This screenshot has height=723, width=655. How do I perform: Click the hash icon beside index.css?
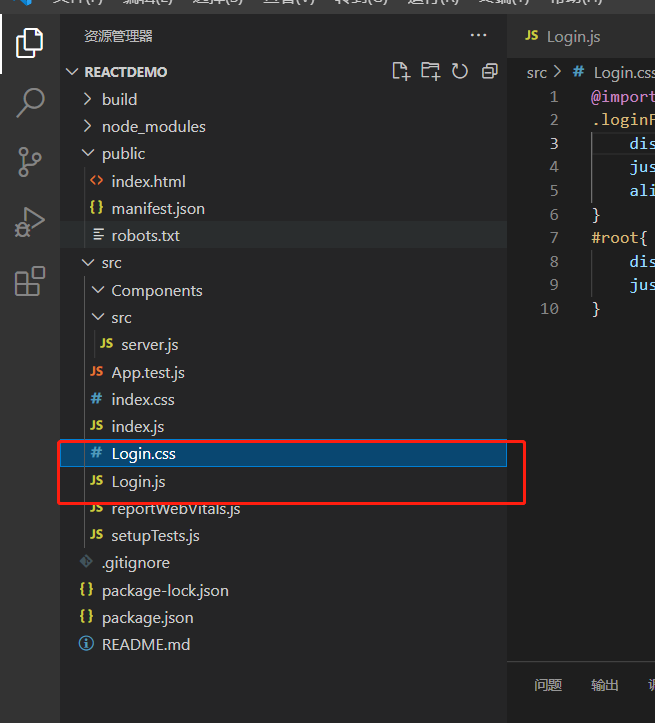click(x=96, y=398)
